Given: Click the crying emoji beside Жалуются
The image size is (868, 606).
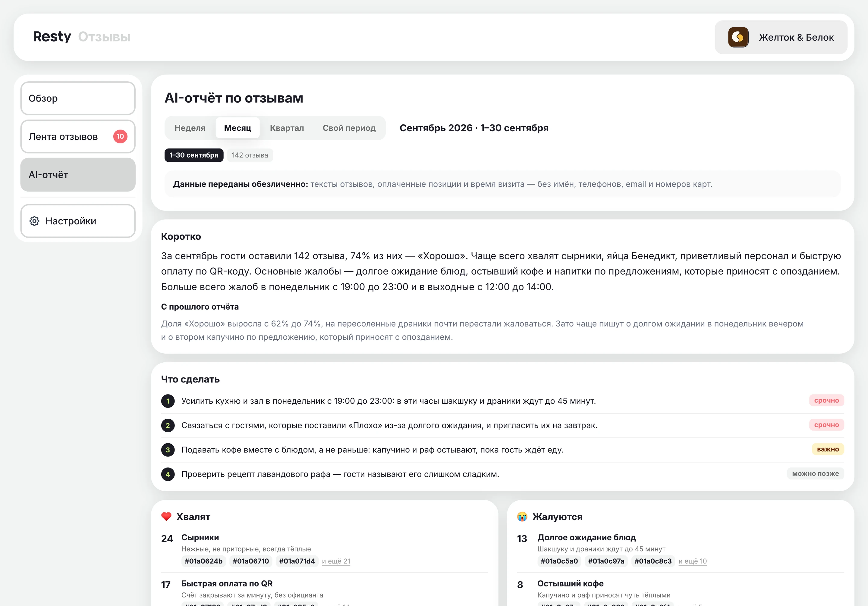Looking at the screenshot, I should [522, 517].
